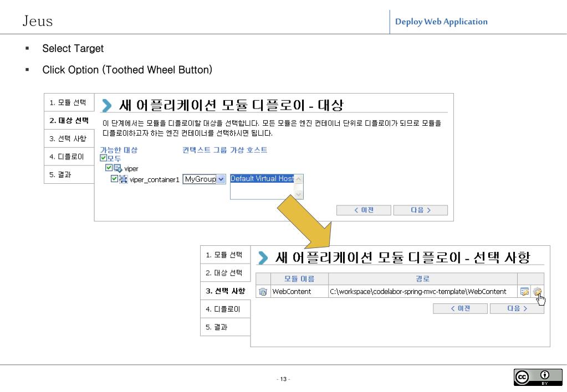Image resolution: width=567 pixels, height=392 pixels.
Task: Click the viper_container1 tree label
Action: pos(155,179)
